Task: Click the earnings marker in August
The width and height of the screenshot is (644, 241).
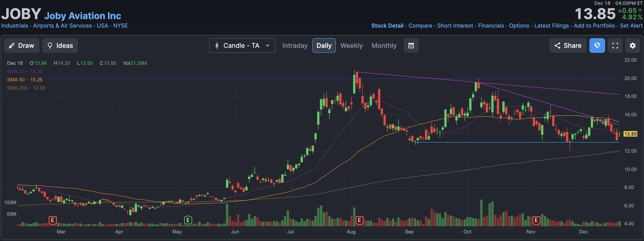Action: 359,220
